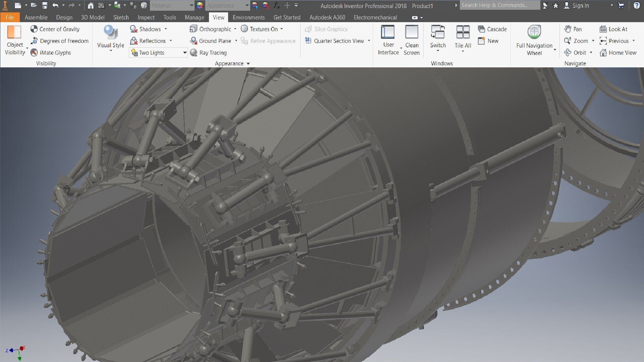This screenshot has width=644, height=362.
Task: Open the Appearance override dropdown box
Action: pos(227,5)
